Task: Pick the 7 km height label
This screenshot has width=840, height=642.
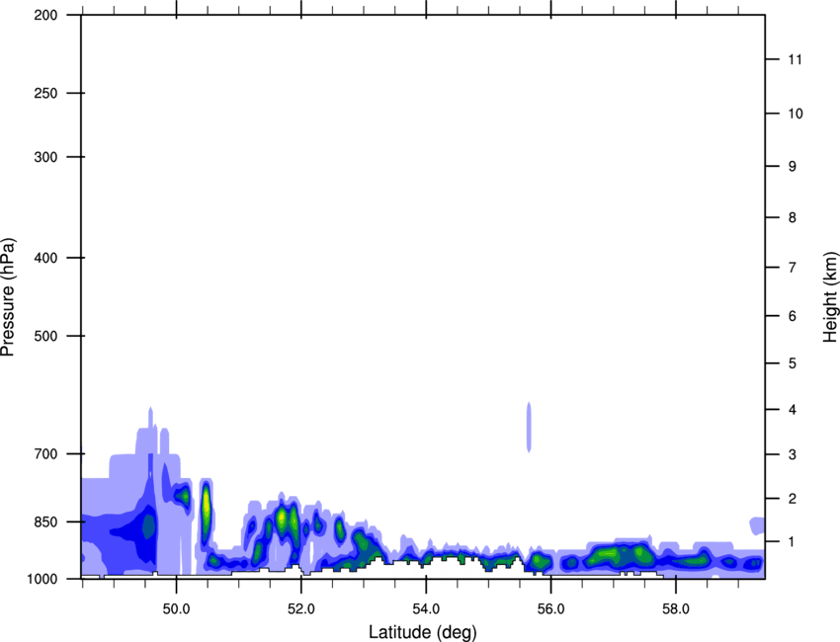Action: tap(793, 268)
